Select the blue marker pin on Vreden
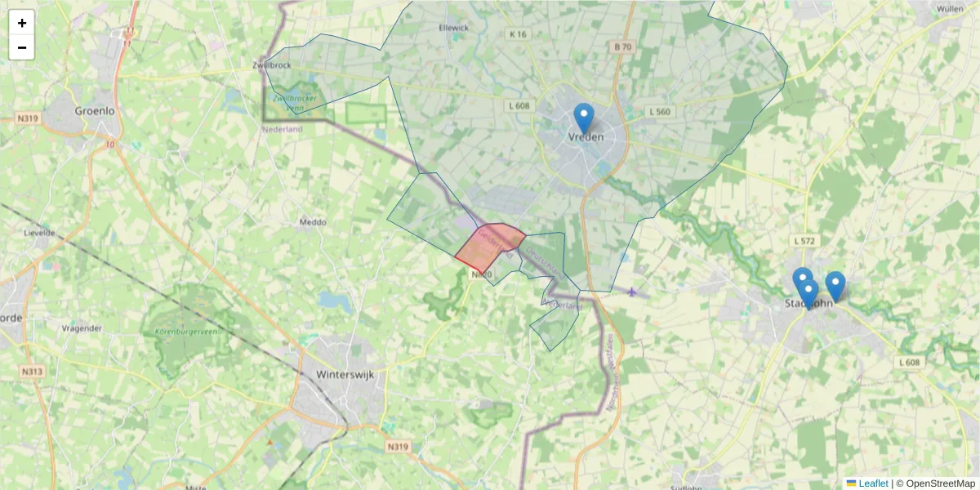 584,119
